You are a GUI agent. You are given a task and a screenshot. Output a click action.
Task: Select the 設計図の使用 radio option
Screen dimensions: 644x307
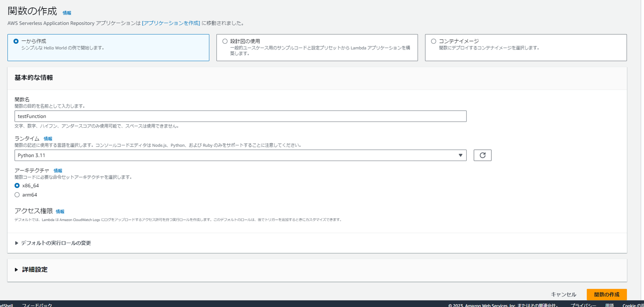[225, 41]
